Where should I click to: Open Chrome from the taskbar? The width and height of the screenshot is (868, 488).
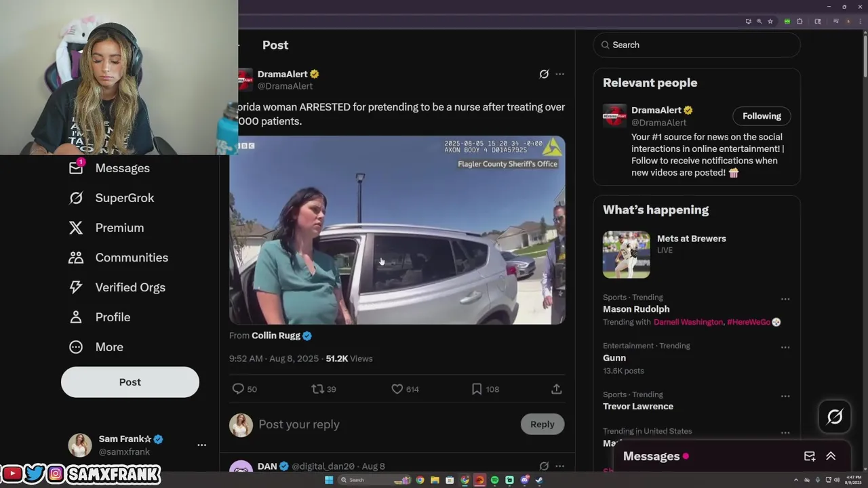click(x=420, y=480)
